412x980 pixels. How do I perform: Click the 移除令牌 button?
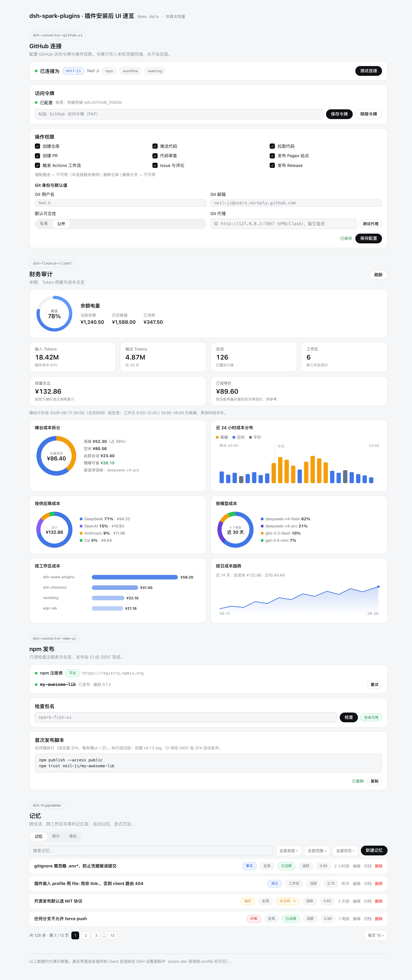tap(369, 114)
